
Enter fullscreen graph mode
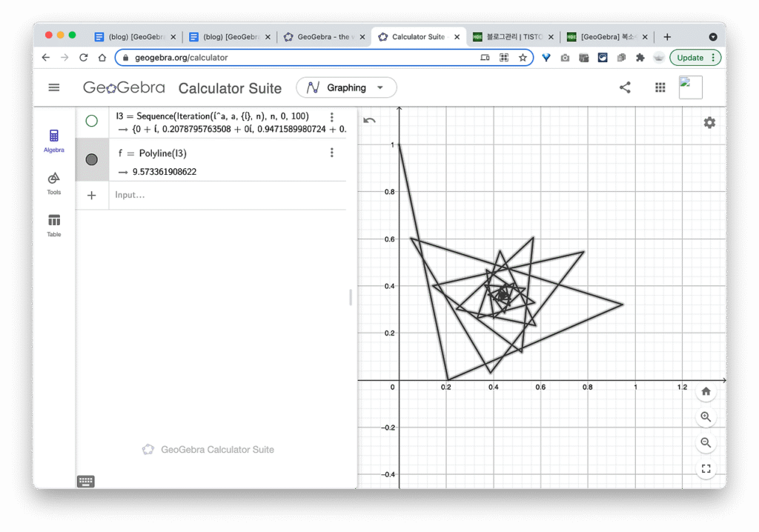tap(706, 468)
